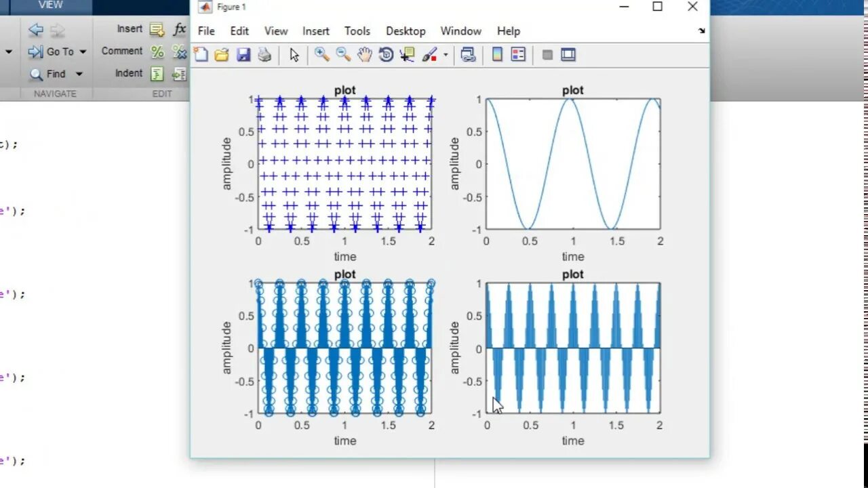Insert a colorbar with the toolbar icon

tap(497, 55)
